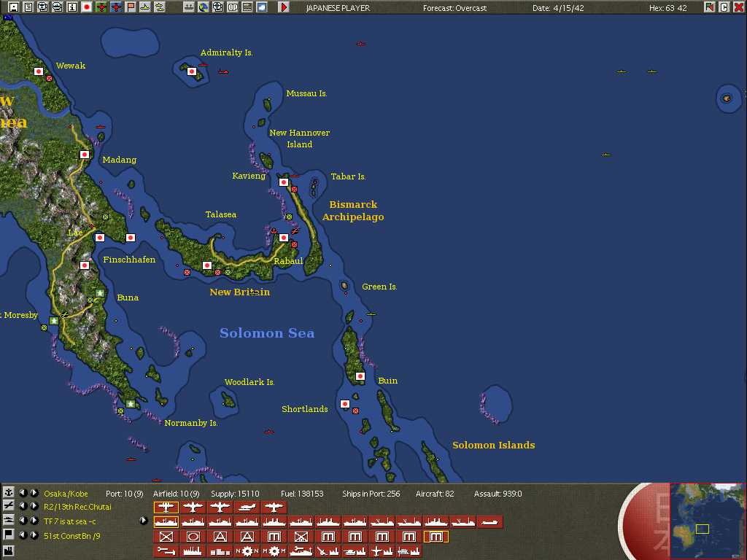This screenshot has width=747, height=560.
Task: Go to previous unit before 51st Const Bn
Action: pos(23,534)
